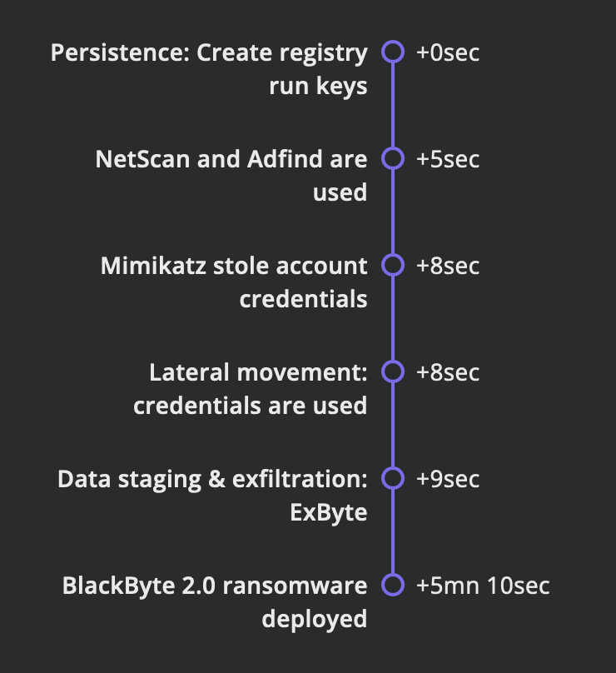Select the +8sec timestamp beside Mimikatz event
Image resolution: width=616 pixels, height=673 pixels.
[x=447, y=266]
